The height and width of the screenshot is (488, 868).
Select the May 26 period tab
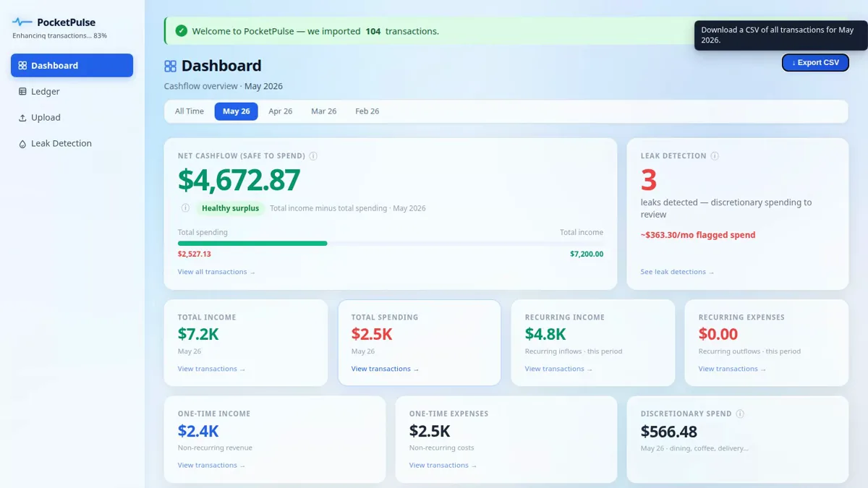(237, 111)
